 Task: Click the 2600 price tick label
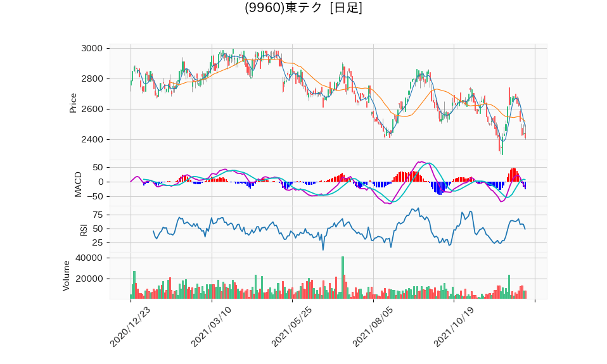pyautogui.click(x=92, y=109)
